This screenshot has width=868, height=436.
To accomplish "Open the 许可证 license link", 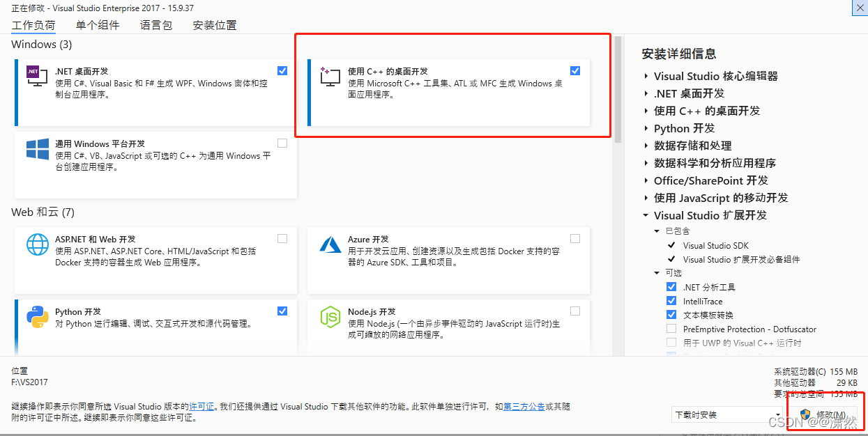I will (x=202, y=406).
